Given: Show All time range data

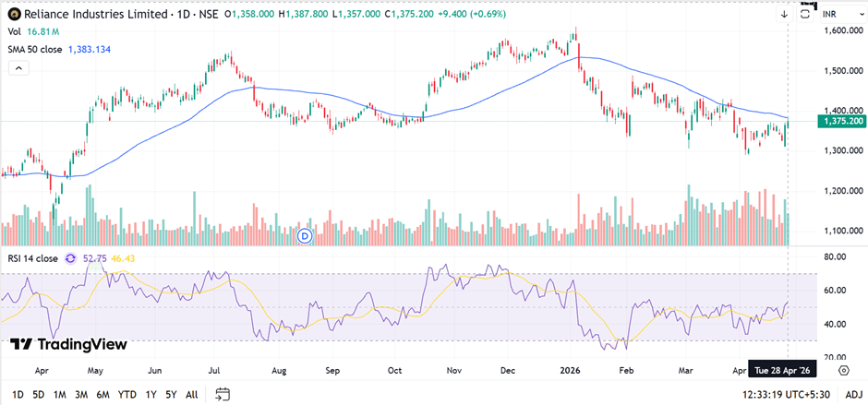Looking at the screenshot, I should tap(191, 394).
